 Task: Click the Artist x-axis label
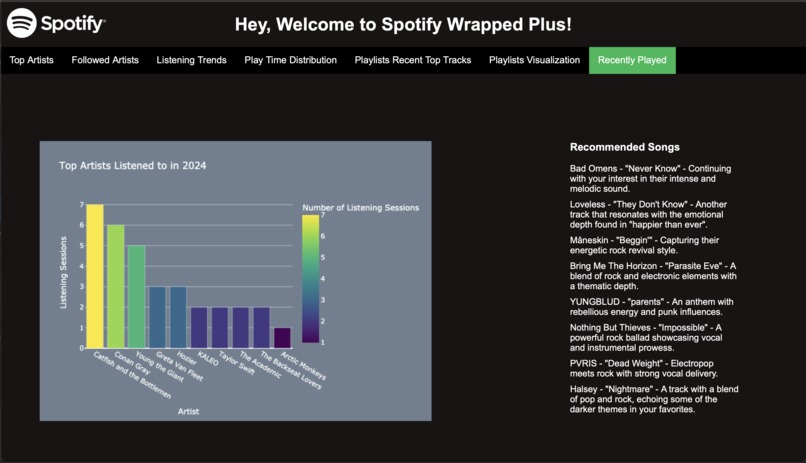click(x=188, y=411)
